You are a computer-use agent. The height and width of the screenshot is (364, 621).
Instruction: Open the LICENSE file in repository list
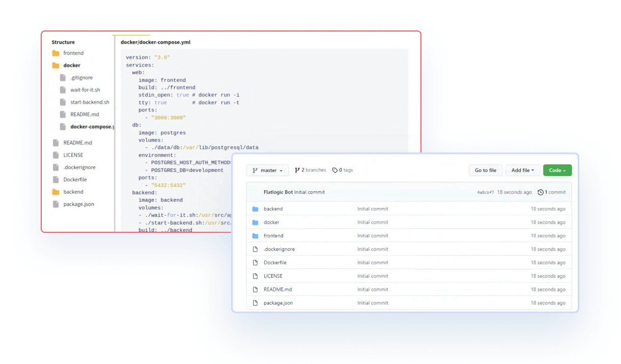pos(273,276)
